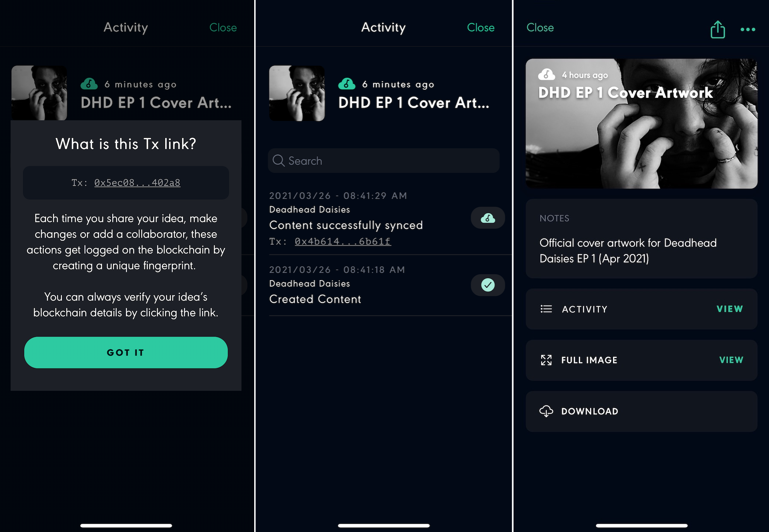Tap the cloud icon beside 4 hours ago
The image size is (769, 532).
(546, 74)
